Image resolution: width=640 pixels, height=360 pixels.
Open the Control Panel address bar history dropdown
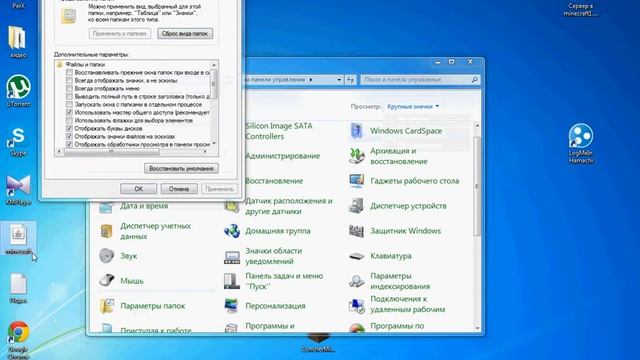(x=339, y=80)
